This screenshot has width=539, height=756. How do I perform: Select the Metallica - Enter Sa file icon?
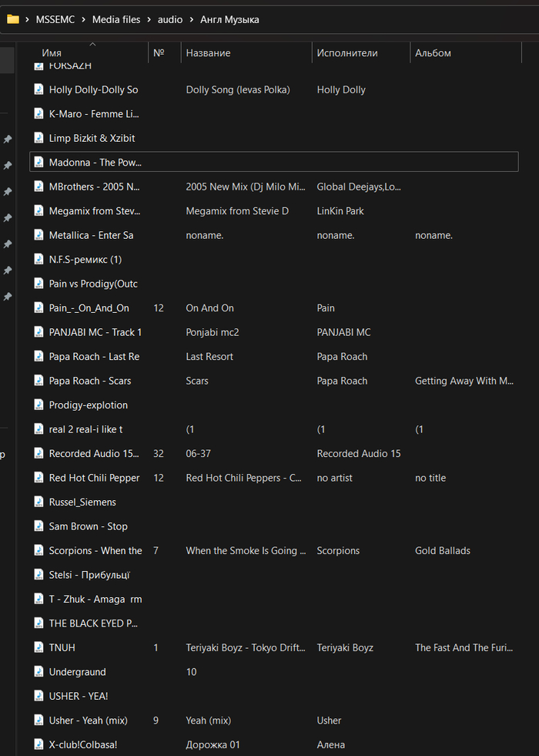tap(39, 235)
